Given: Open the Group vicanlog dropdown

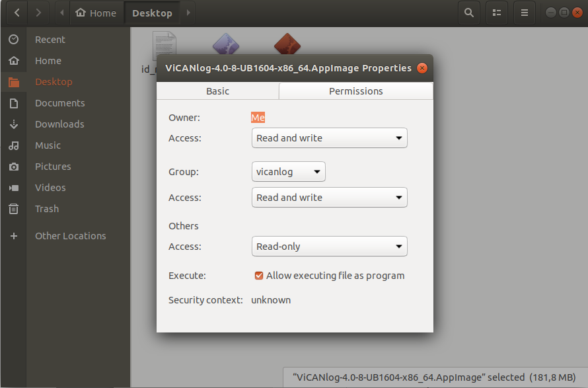Looking at the screenshot, I should pos(288,172).
